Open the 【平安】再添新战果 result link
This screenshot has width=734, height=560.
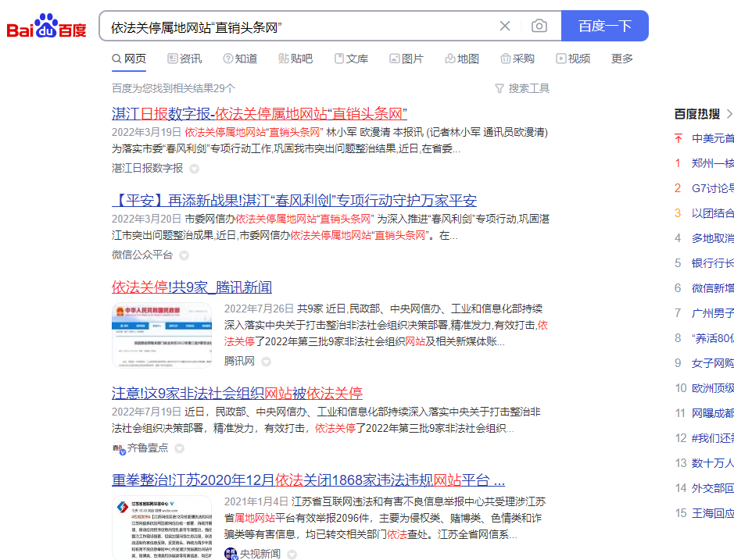point(294,200)
